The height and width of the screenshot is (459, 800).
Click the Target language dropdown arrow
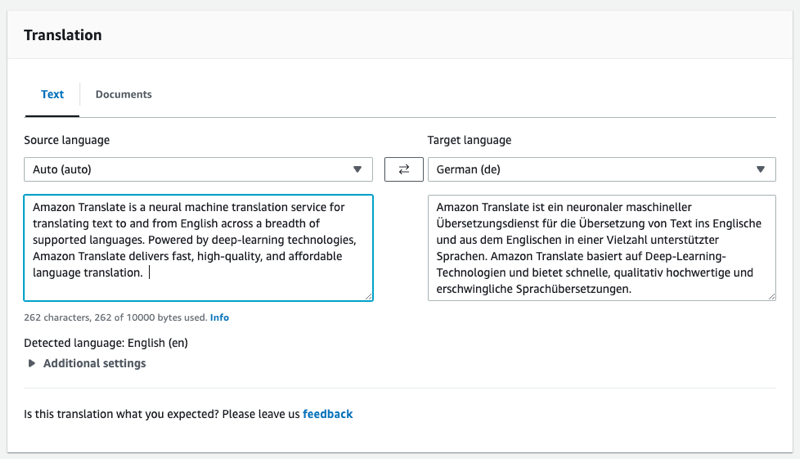[x=762, y=170]
